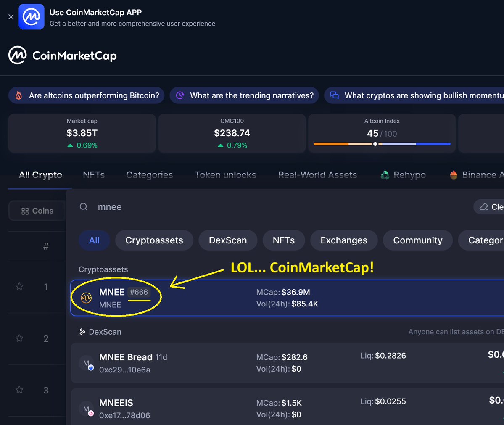The width and height of the screenshot is (504, 425).
Task: Click the 'Liq: $0.0255' value
Action: [383, 401]
